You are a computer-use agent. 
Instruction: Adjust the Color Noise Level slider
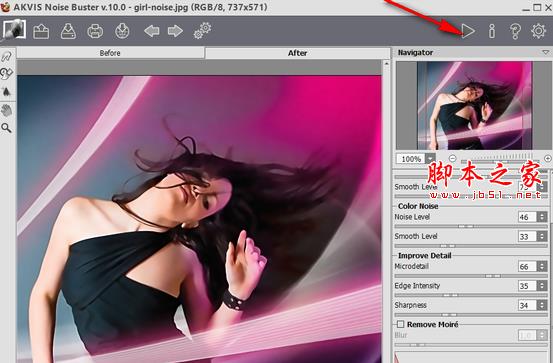coord(470,226)
